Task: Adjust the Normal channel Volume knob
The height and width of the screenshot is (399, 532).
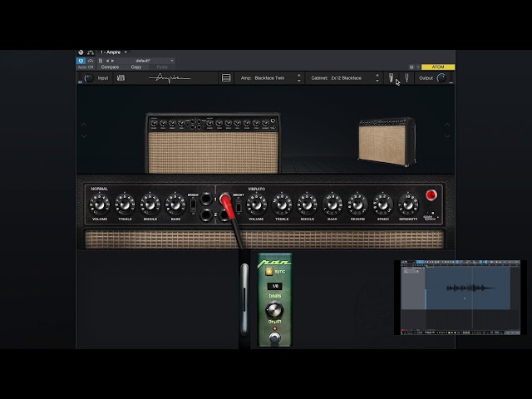Action: [100, 204]
